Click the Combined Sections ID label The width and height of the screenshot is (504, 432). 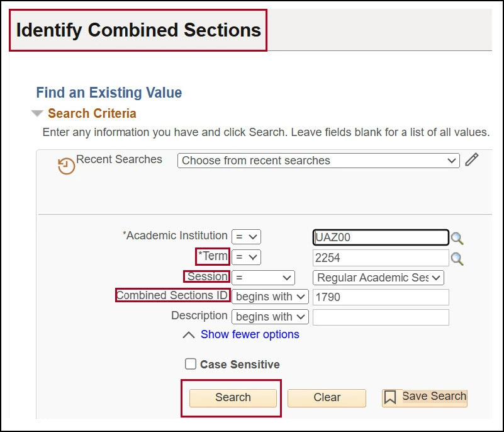(172, 295)
